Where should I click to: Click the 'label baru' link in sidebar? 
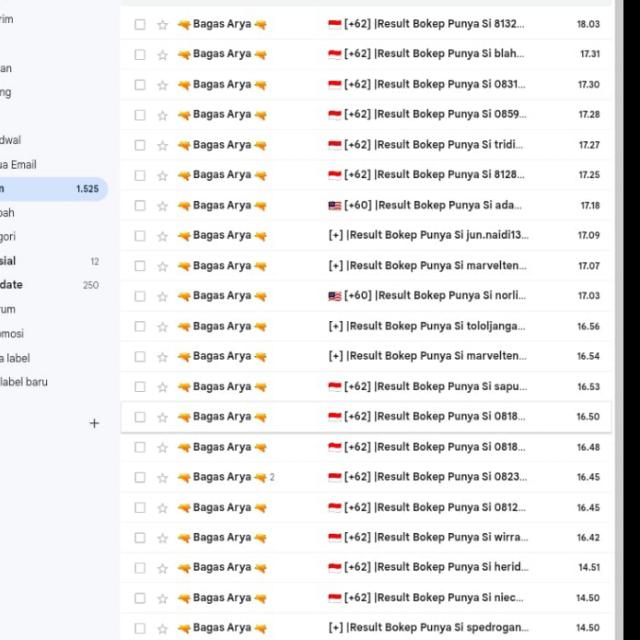click(24, 382)
